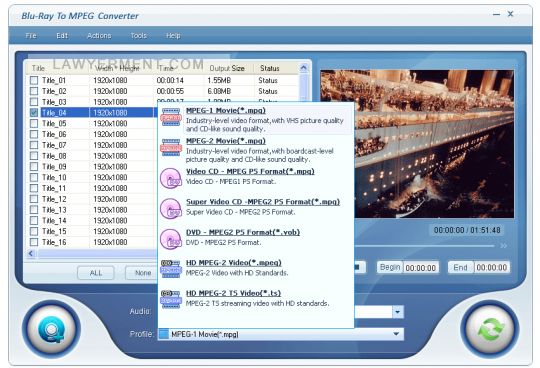Collapse the Profile dropdown arrow
The height and width of the screenshot is (368, 540).
[x=396, y=334]
